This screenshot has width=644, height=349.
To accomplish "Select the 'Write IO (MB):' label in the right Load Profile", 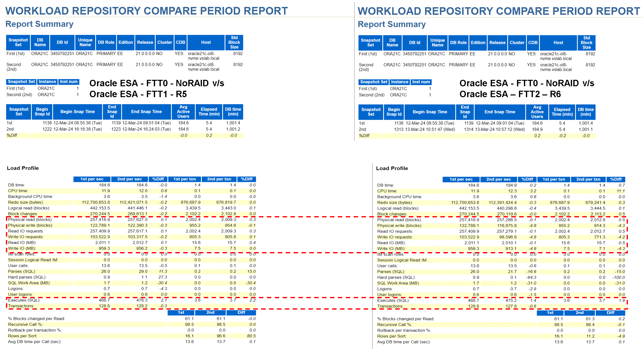I will 391,249.
